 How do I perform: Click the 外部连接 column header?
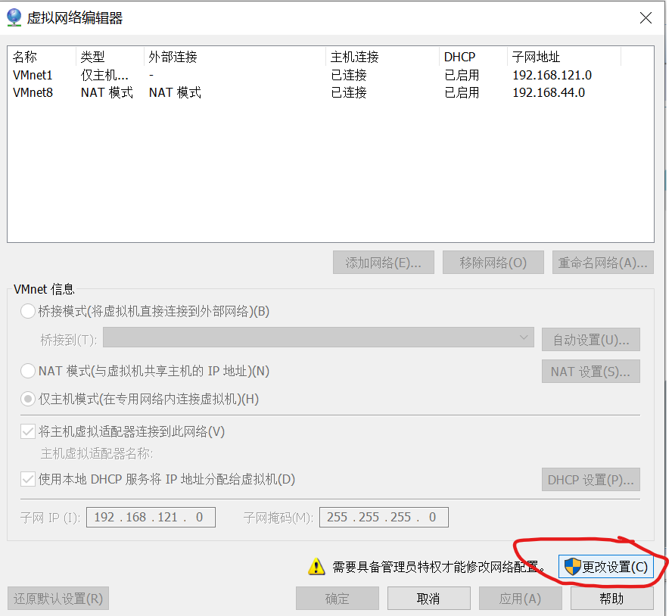coord(235,57)
